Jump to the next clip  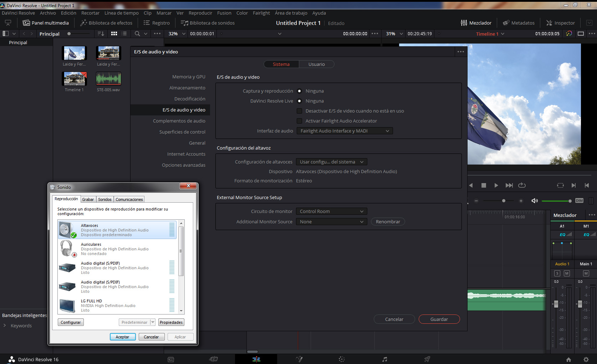point(509,185)
